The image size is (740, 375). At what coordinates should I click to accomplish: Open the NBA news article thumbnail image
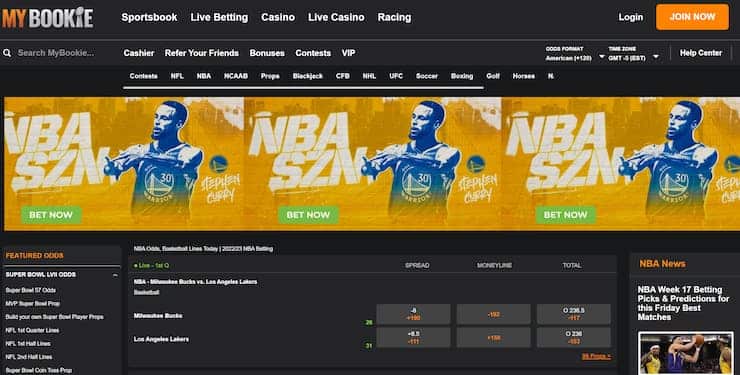685,353
